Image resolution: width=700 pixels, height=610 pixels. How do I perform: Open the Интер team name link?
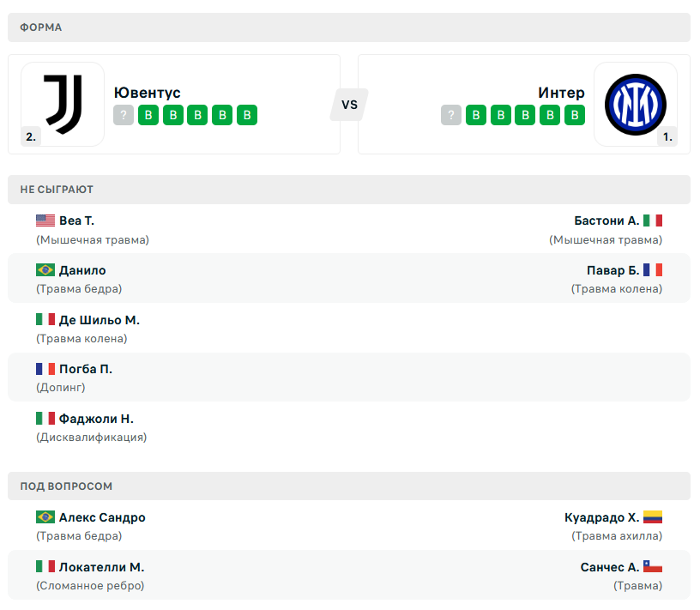561,93
